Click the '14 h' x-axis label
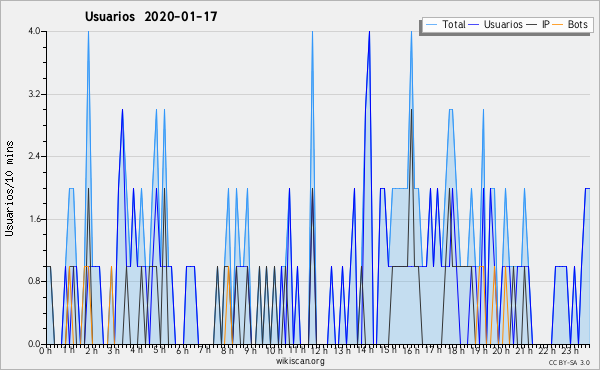 [x=365, y=350]
